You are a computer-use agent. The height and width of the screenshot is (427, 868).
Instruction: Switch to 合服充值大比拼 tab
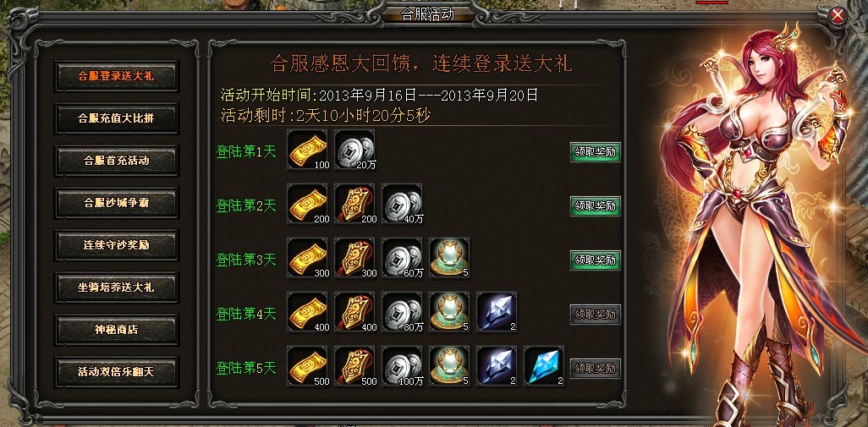pos(116,118)
